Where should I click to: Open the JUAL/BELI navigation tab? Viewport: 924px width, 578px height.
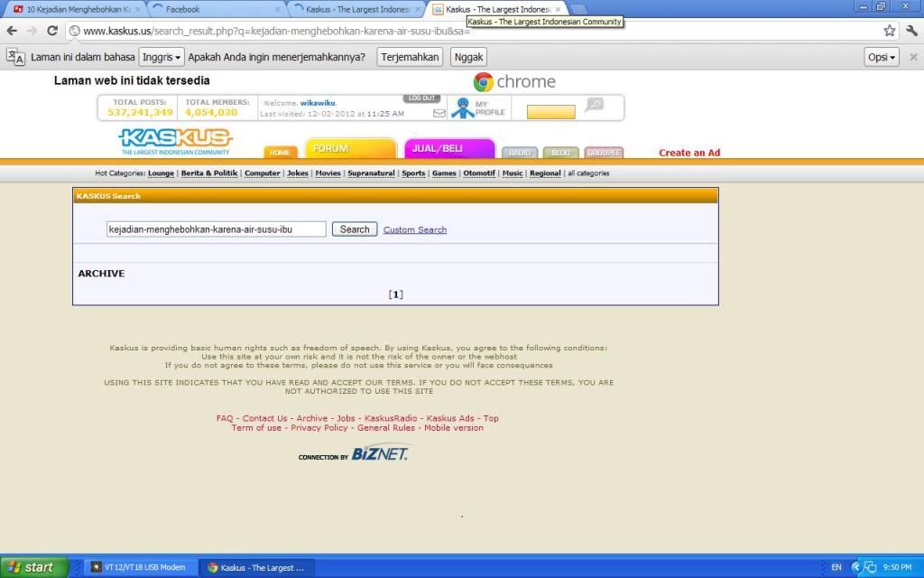pos(449,148)
